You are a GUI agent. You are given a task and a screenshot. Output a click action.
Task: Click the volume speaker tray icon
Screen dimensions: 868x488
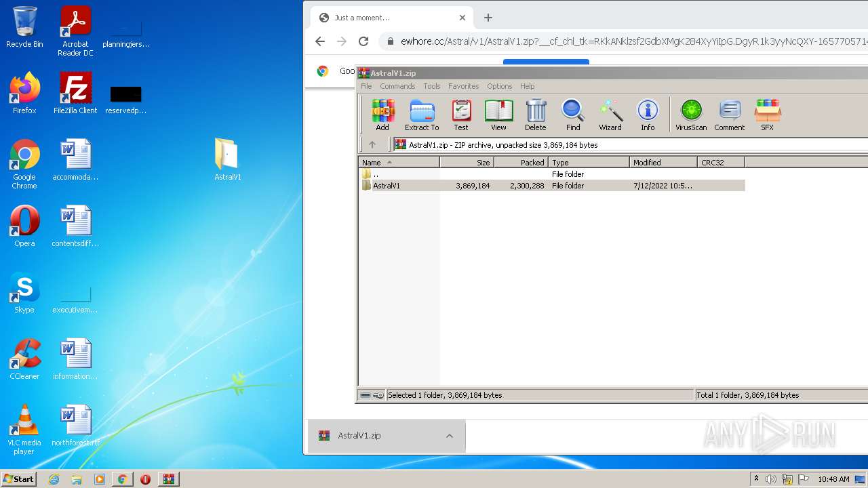pyautogui.click(x=771, y=479)
